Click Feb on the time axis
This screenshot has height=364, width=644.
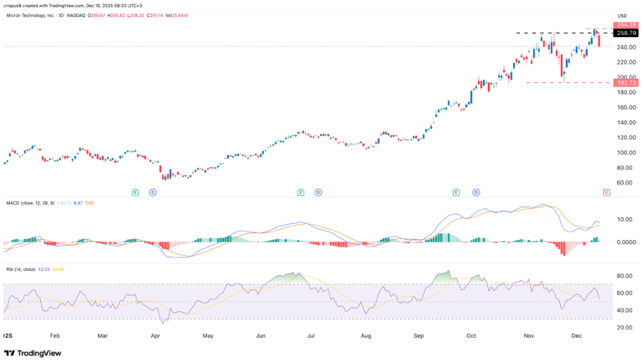pos(55,336)
